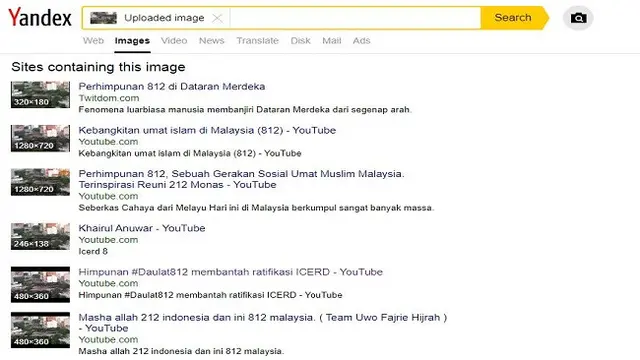Open 'Himpunan #Daulat812 membantah ratifikasi ICERD' link
The width and height of the screenshot is (640, 360).
pyautogui.click(x=231, y=272)
